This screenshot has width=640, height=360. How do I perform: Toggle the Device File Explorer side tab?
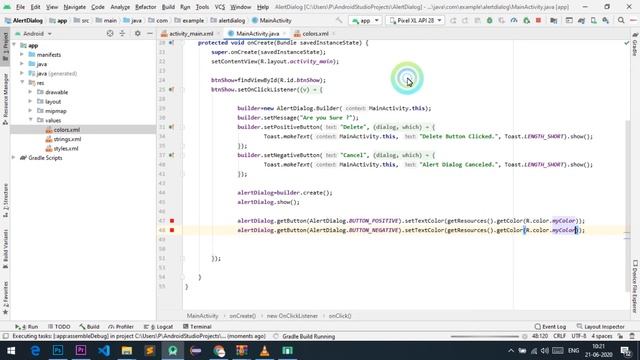(x=635, y=286)
